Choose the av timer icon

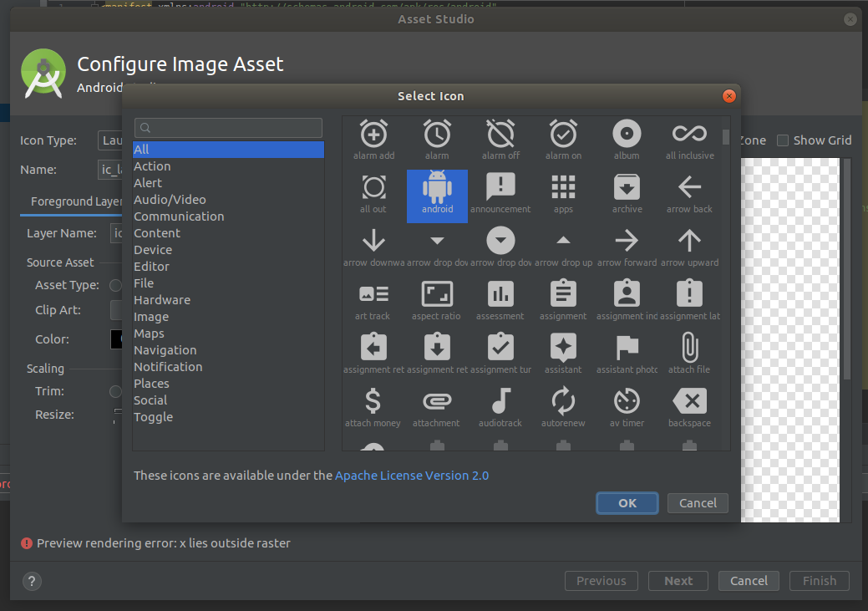click(627, 401)
